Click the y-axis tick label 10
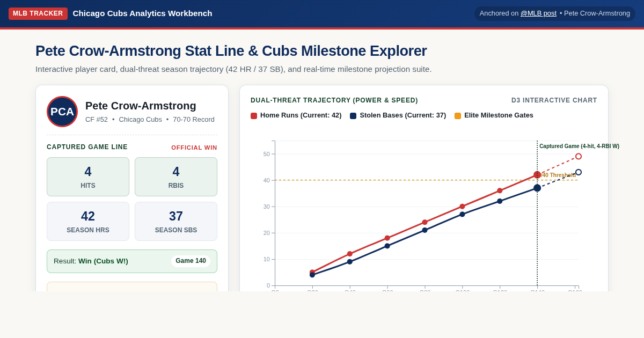Viewport: 644px width, 338px height. pyautogui.click(x=266, y=259)
